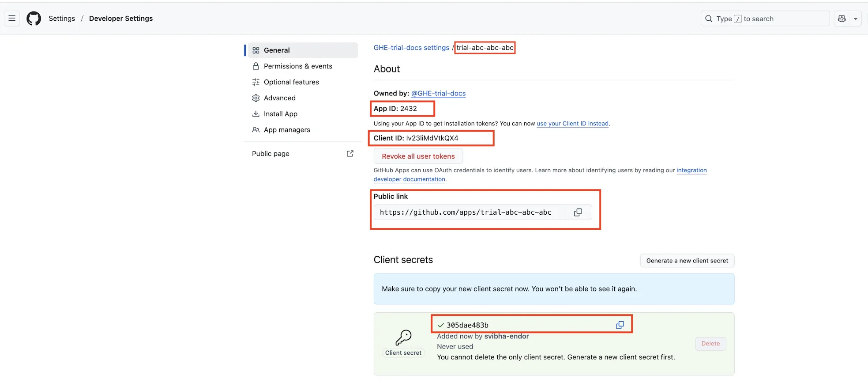Click the key icon above Client secret

(x=403, y=338)
